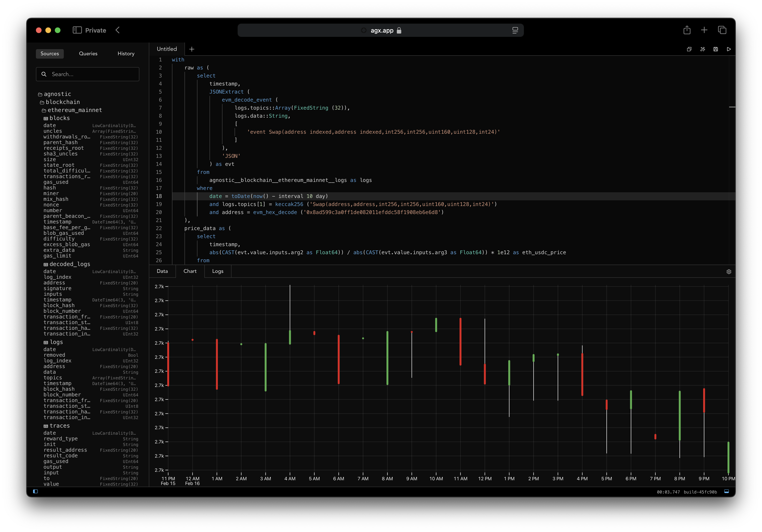Click the editor minimap scrollbar marker

tap(732, 107)
